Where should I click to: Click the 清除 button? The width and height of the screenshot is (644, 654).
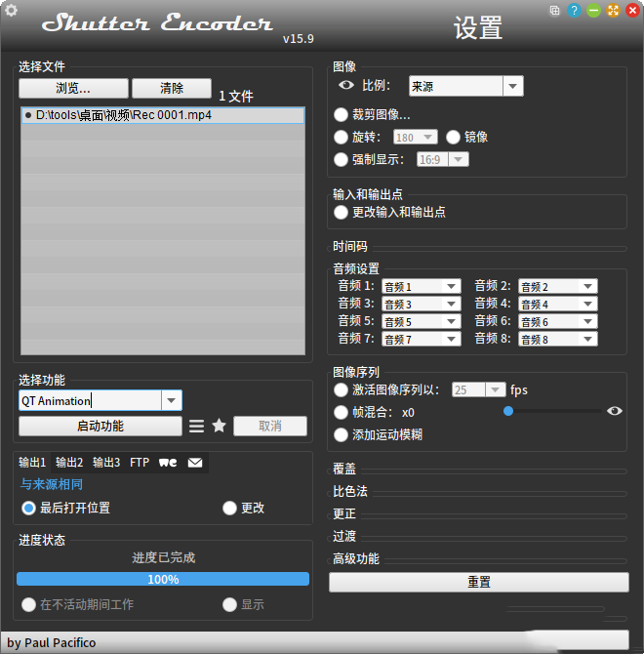(x=172, y=88)
